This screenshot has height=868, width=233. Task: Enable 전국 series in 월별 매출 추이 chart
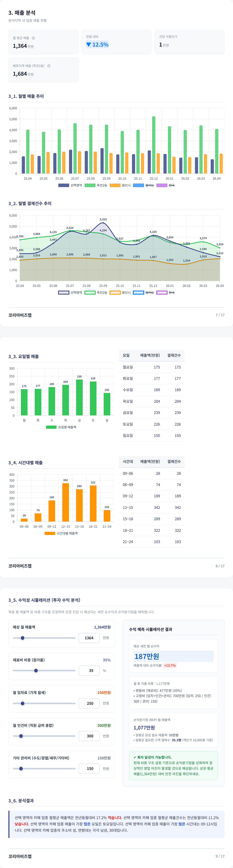click(165, 185)
